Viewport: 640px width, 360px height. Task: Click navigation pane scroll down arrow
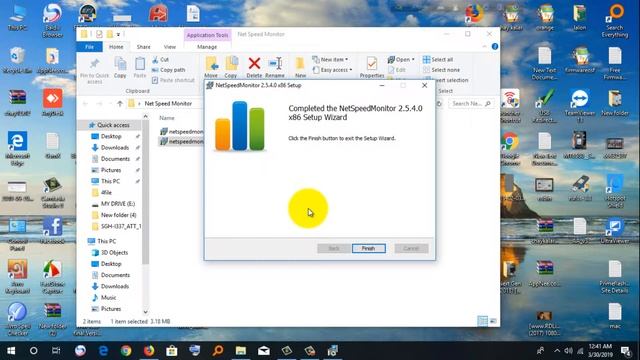pos(145,312)
